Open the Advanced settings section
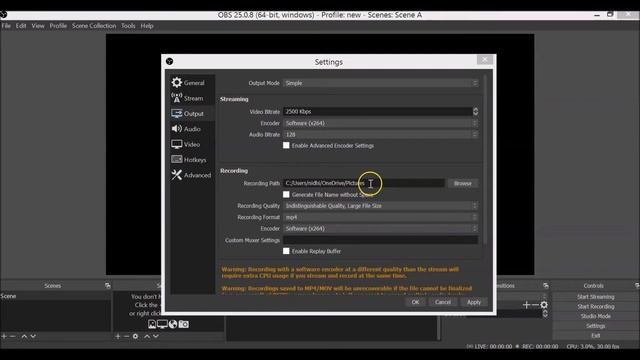The image size is (640, 360). pyautogui.click(x=192, y=175)
